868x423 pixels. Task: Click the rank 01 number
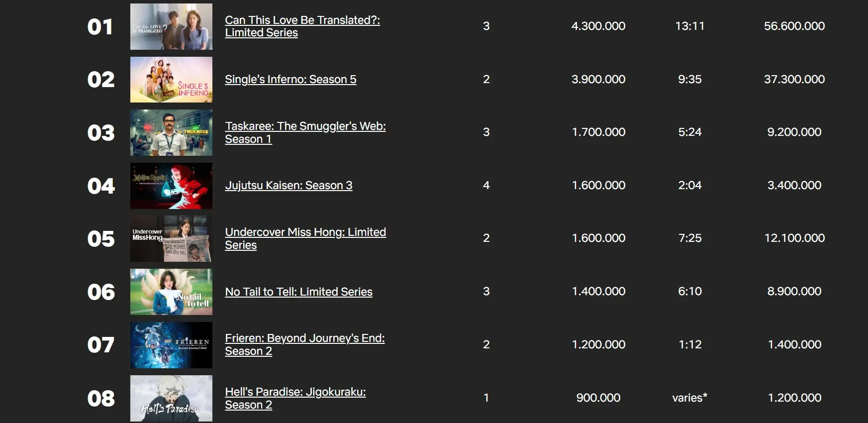100,27
